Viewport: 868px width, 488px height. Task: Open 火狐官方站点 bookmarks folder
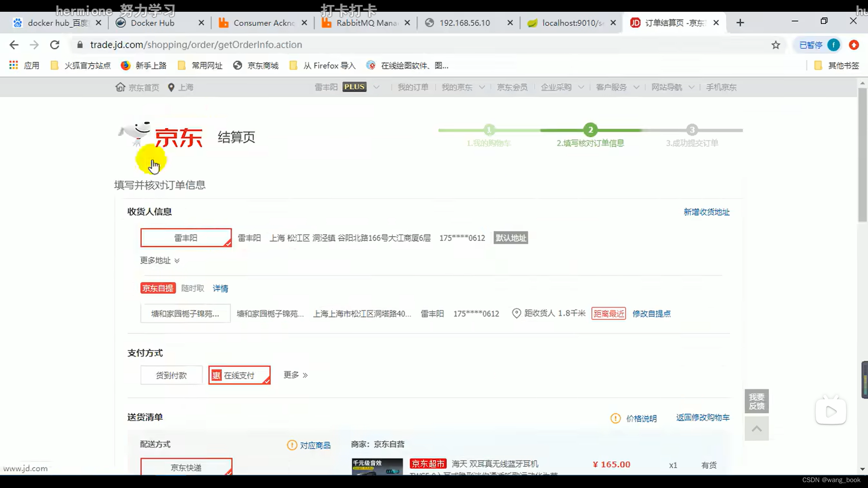coord(80,66)
